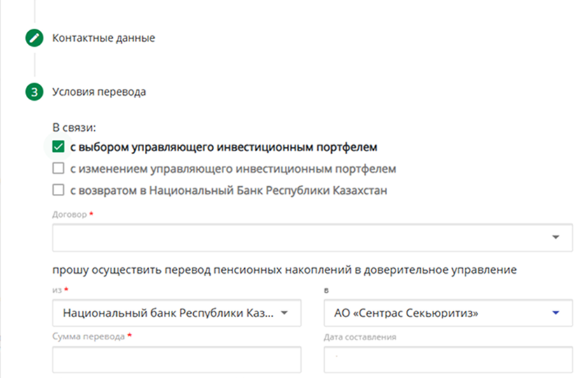Click the Договор dropdown arrow
The height and width of the screenshot is (378, 588).
[x=556, y=237]
